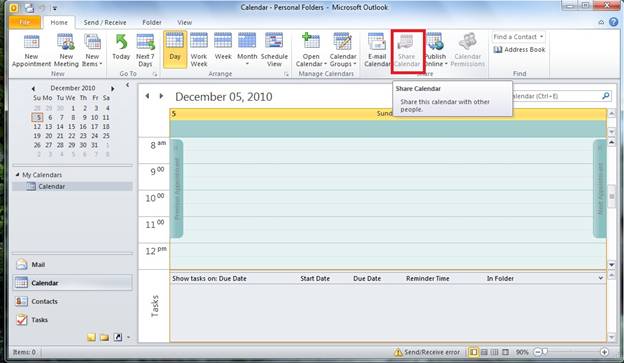Open Arrange group dialog launcher

click(x=286, y=74)
